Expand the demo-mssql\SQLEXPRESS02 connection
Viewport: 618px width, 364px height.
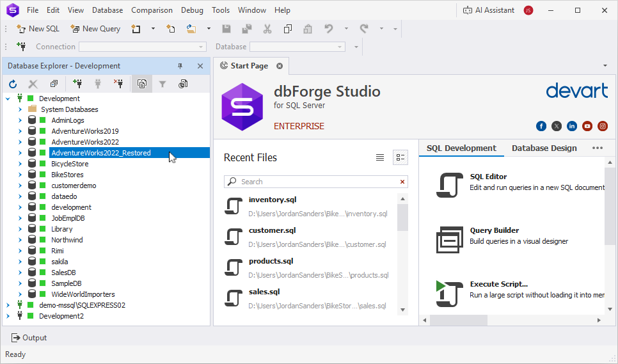8,305
